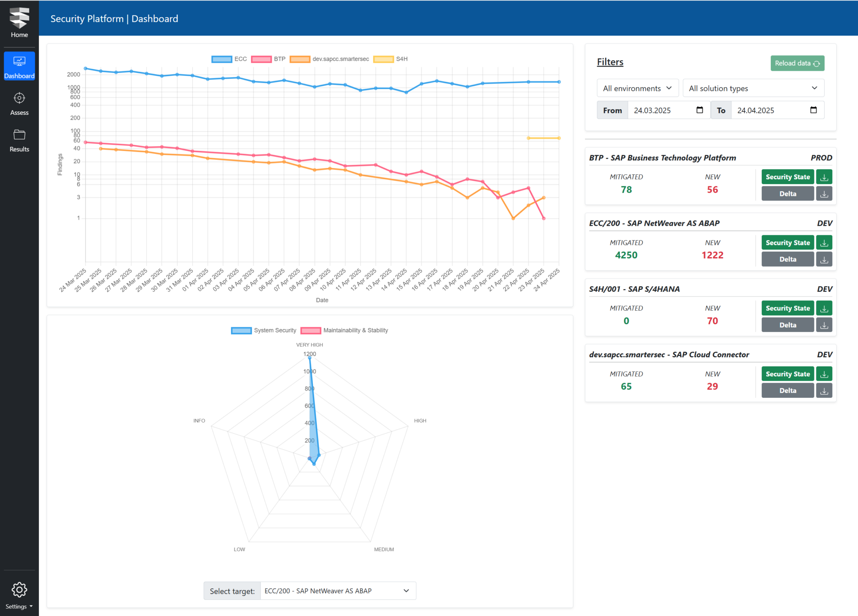This screenshot has width=858, height=616.
Task: Open the From date calendar picker
Action: click(x=699, y=110)
